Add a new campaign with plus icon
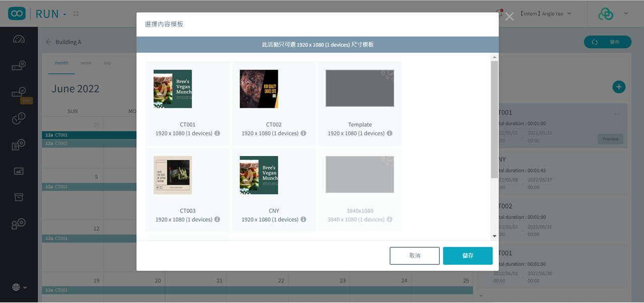Viewport: 644px width, 303px height. pos(619,87)
